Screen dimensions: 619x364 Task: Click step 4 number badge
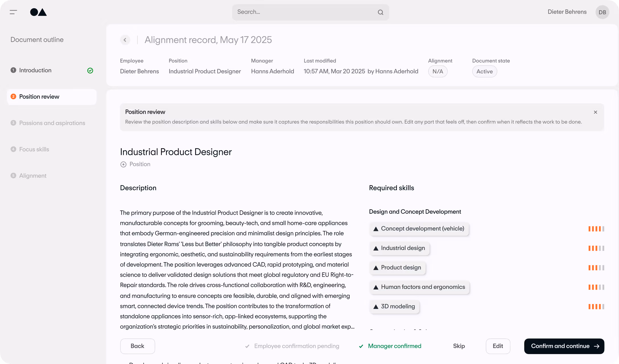[x=13, y=149]
